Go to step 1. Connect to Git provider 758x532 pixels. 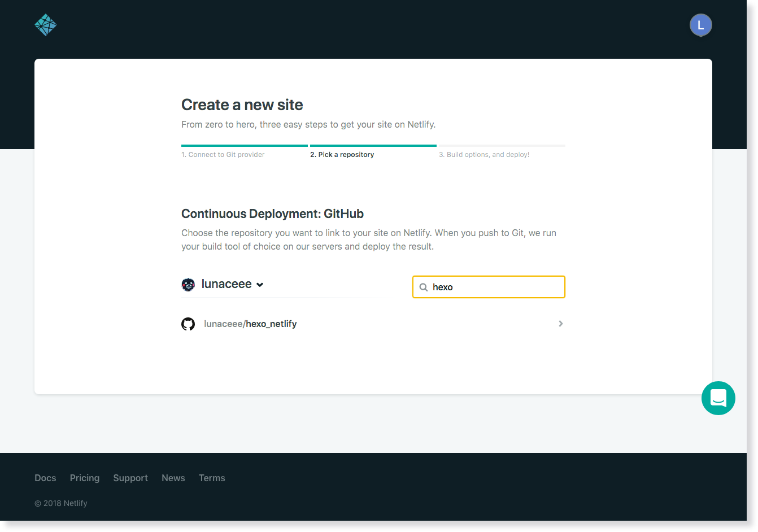coord(223,154)
